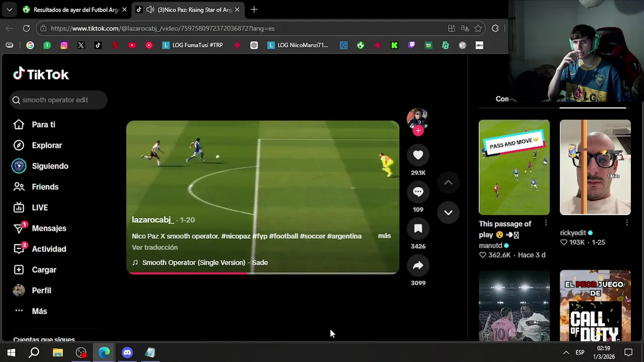
Task: Open the ESP input language selector
Action: [580, 352]
